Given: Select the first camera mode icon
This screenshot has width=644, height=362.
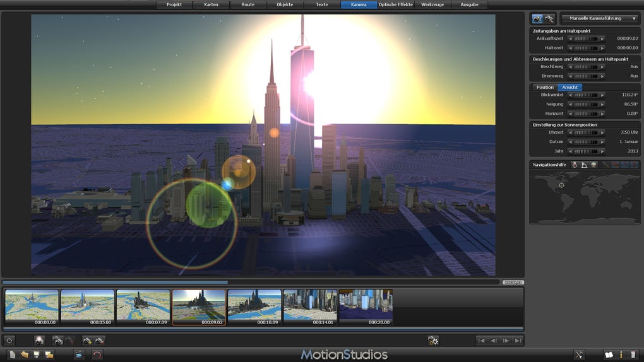Looking at the screenshot, I should coord(537,19).
